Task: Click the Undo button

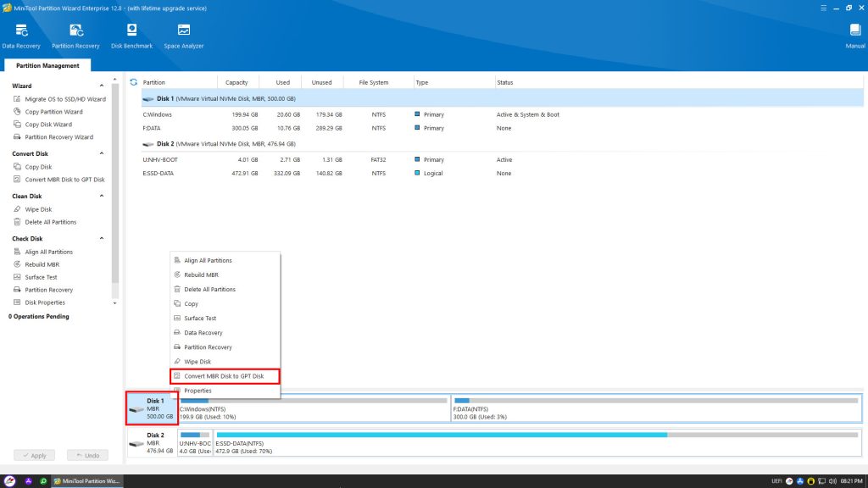Action: [x=87, y=455]
